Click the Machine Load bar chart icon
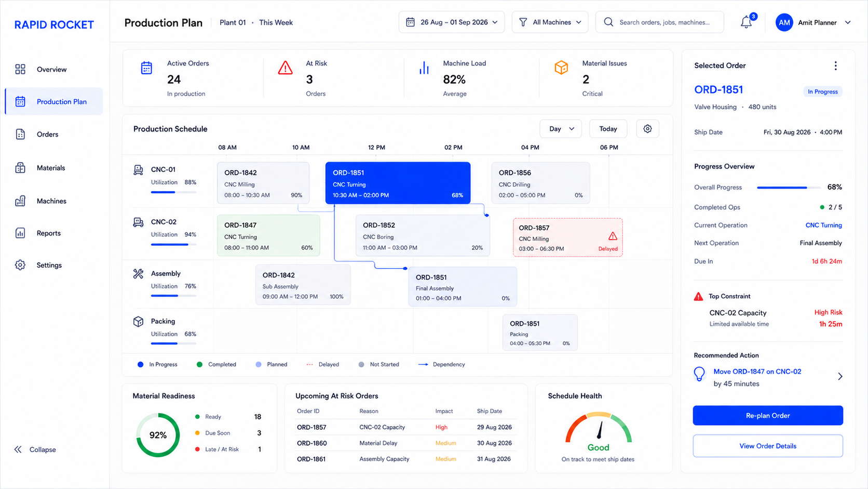The image size is (868, 489). coord(424,68)
